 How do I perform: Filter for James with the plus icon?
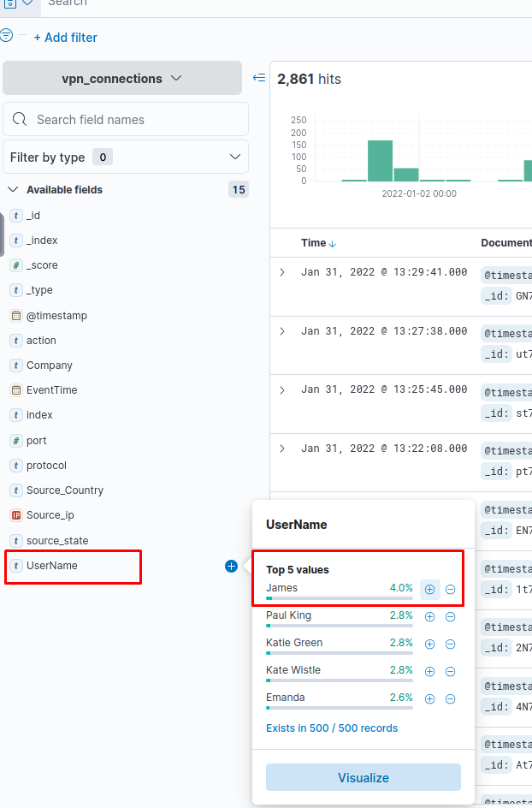click(x=430, y=589)
